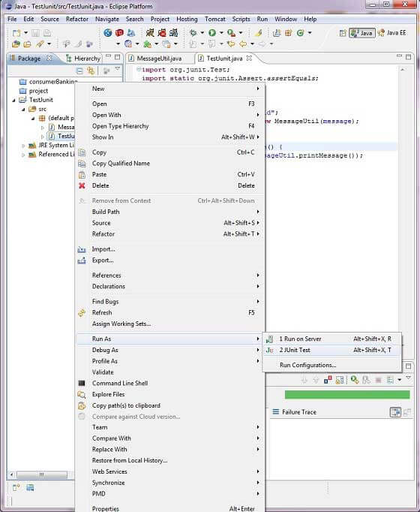Click the open folder icon in second toolbar row
Image resolution: width=420 pixels, height=512 pixels.
[x=28, y=44]
